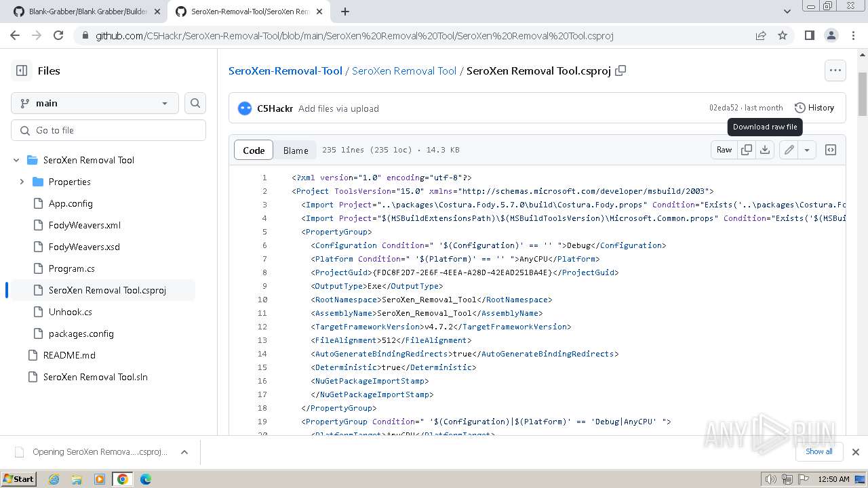Open README.md in file tree

(x=69, y=355)
